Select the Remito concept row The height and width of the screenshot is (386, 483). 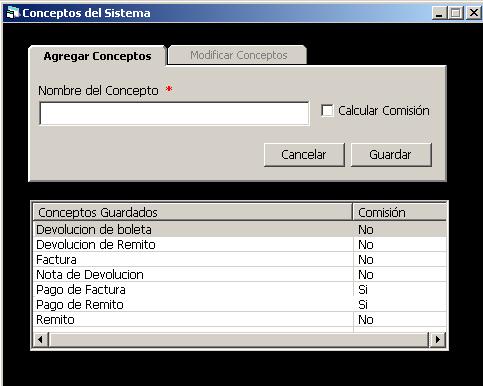pyautogui.click(x=240, y=319)
